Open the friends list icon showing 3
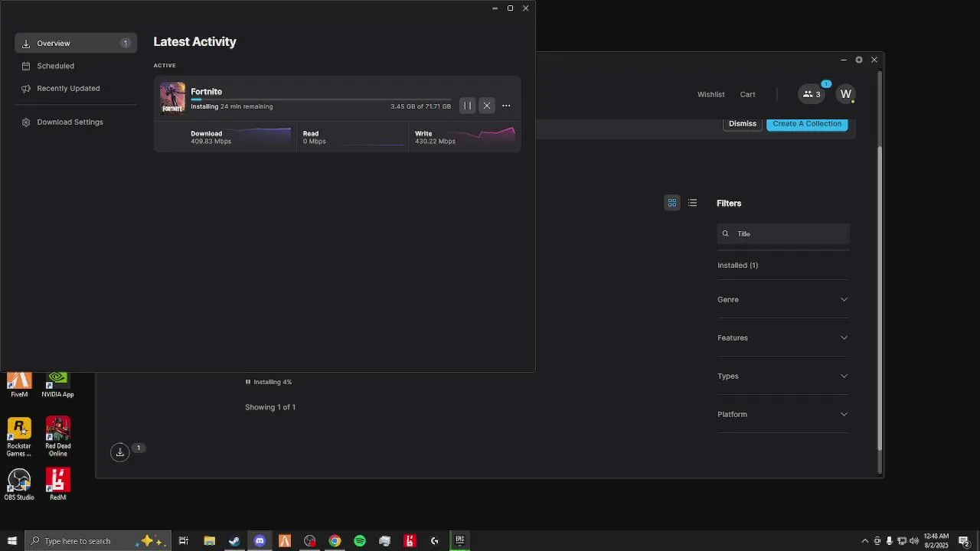The width and height of the screenshot is (980, 551). [x=812, y=94]
